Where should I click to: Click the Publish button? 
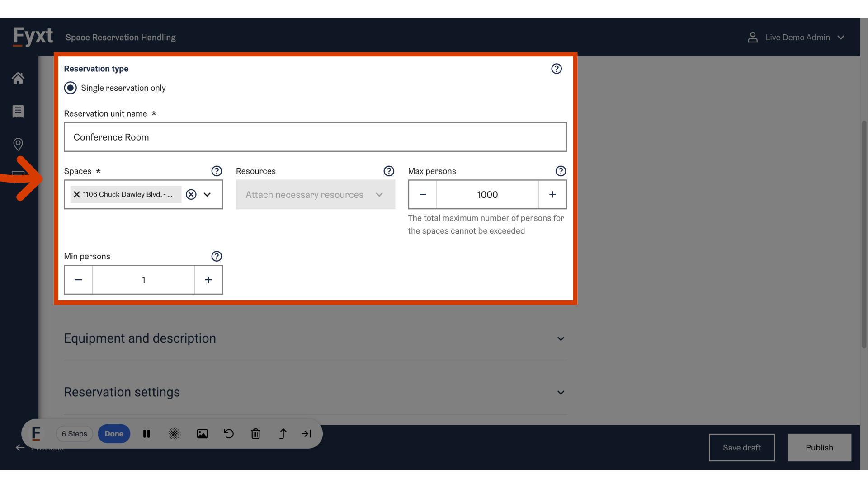(819, 448)
